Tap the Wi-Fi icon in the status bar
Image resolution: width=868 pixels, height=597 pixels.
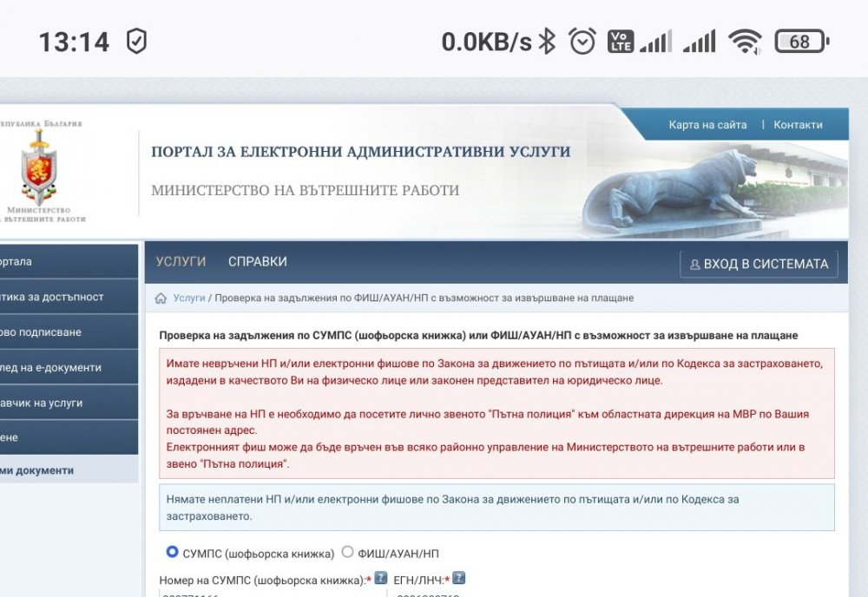point(745,42)
